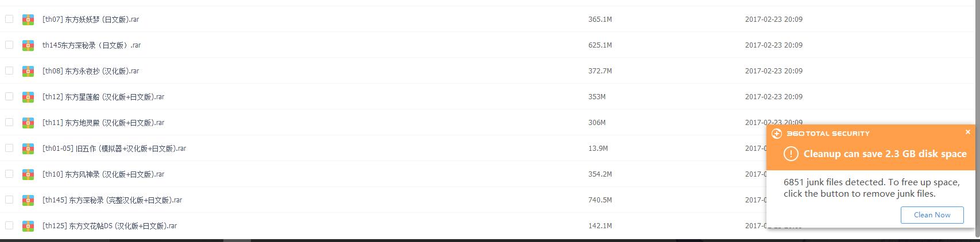Tick the checkbox for [th07] 东方妖妖梦 (日文版).rar
The image size is (980, 242).
9,19
